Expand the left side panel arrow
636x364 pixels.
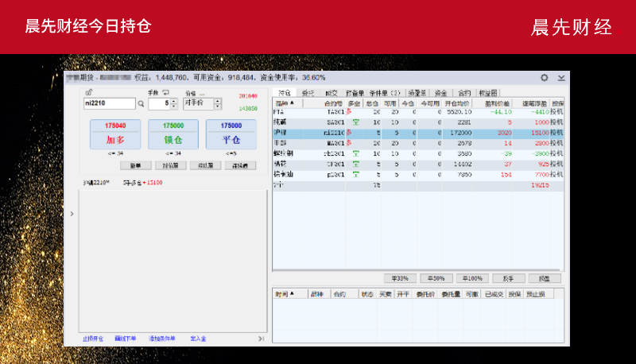pos(72,213)
